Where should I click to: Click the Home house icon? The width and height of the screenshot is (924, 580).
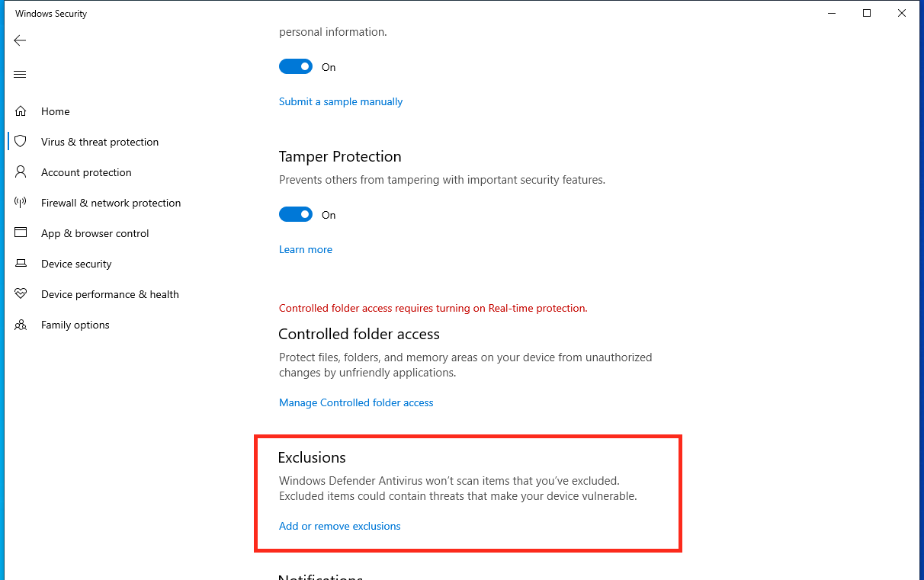point(21,111)
